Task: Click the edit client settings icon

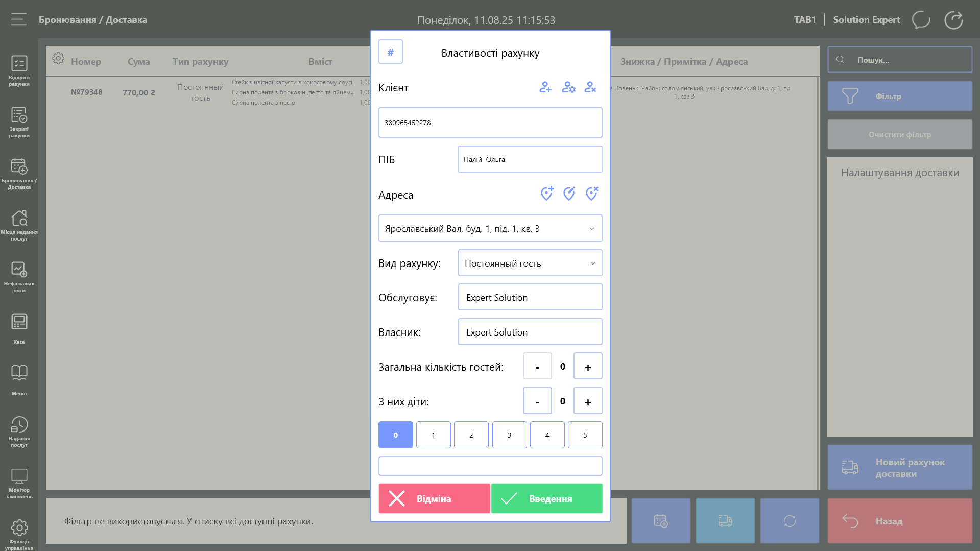Action: click(x=568, y=87)
